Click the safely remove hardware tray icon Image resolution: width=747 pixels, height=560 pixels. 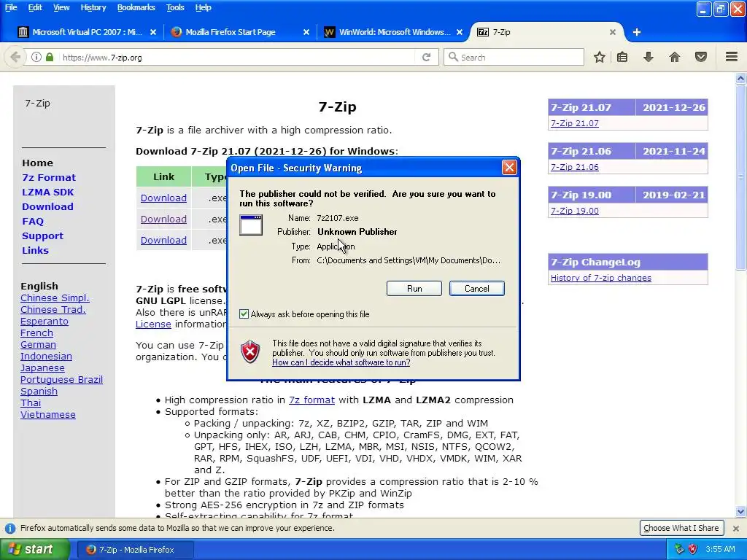pos(679,549)
